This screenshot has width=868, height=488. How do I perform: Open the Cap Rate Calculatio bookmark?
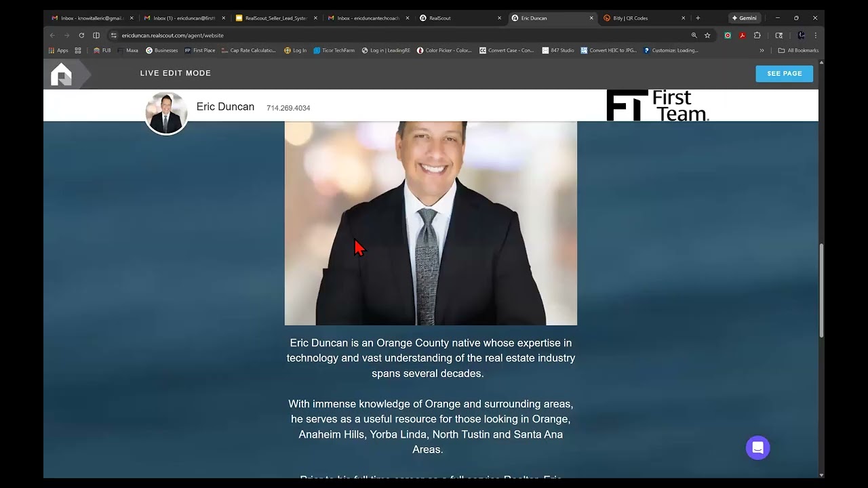pyautogui.click(x=249, y=50)
